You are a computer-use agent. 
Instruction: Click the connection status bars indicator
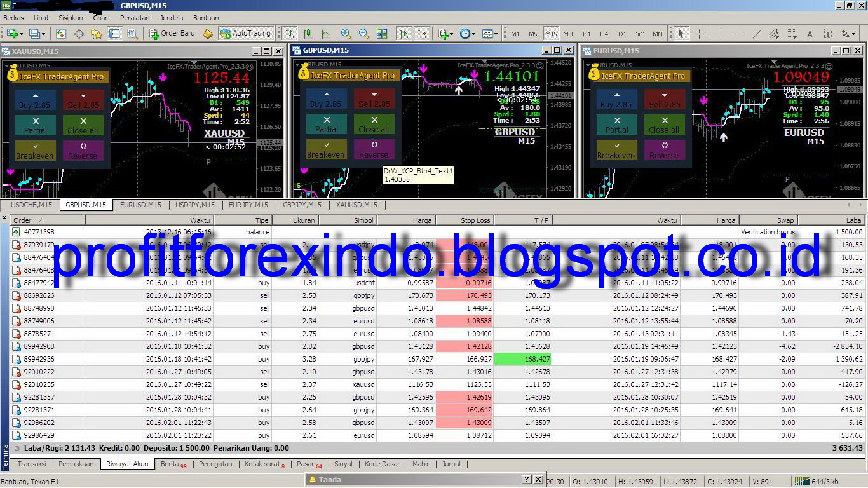pyautogui.click(x=801, y=482)
